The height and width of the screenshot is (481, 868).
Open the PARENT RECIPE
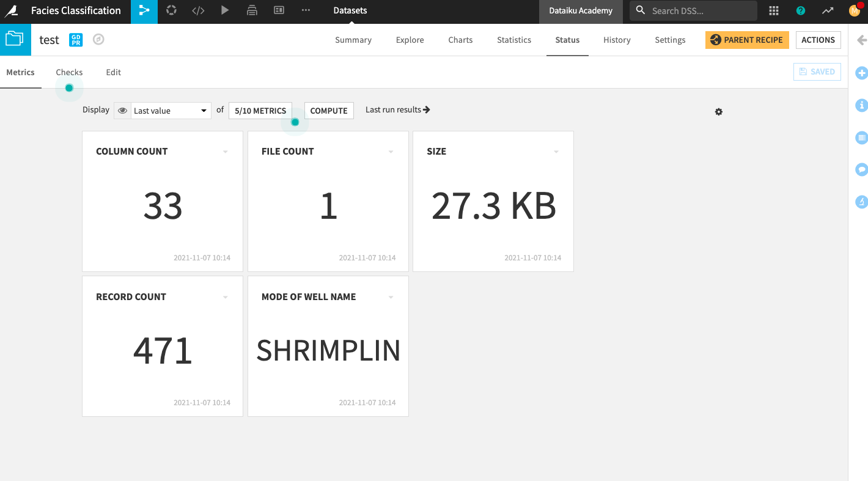(746, 39)
